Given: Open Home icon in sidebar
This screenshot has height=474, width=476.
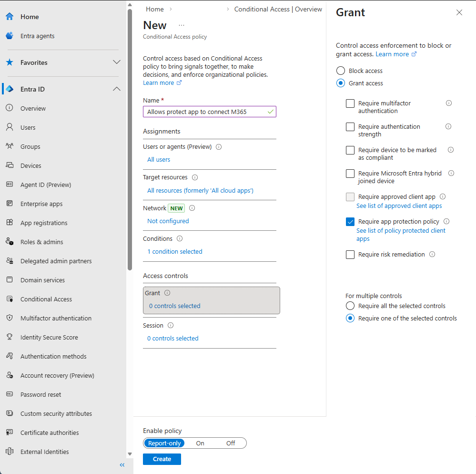Looking at the screenshot, I should coord(10,17).
